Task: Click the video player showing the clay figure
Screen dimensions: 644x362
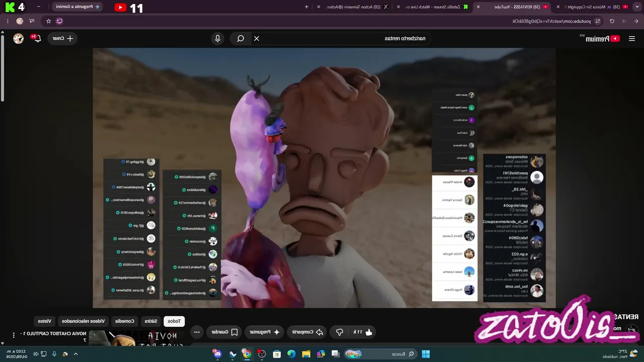Action: (324, 177)
